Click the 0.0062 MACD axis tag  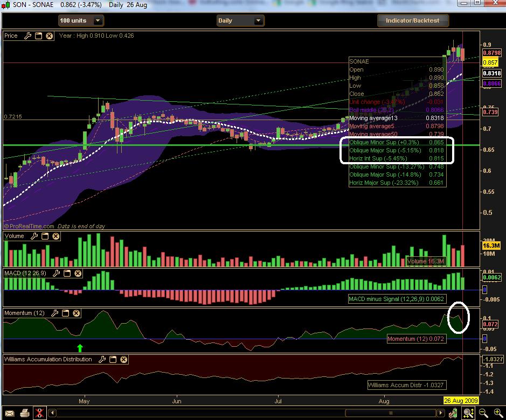click(x=492, y=277)
